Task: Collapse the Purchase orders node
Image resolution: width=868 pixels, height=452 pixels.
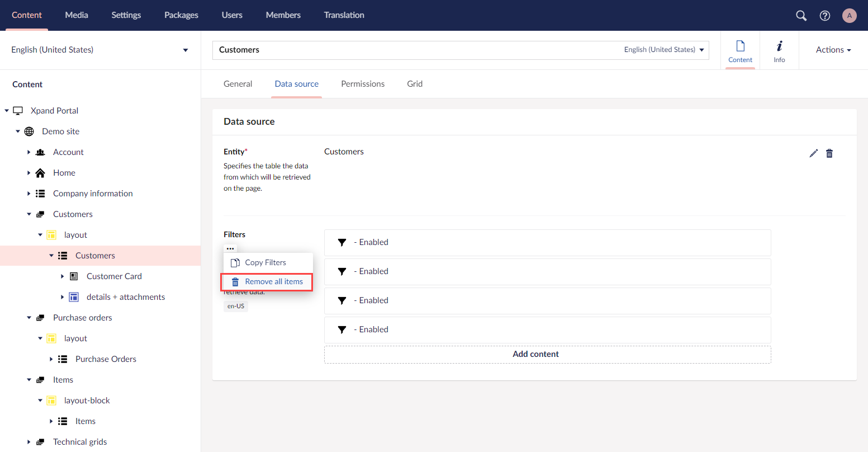Action: pyautogui.click(x=29, y=318)
